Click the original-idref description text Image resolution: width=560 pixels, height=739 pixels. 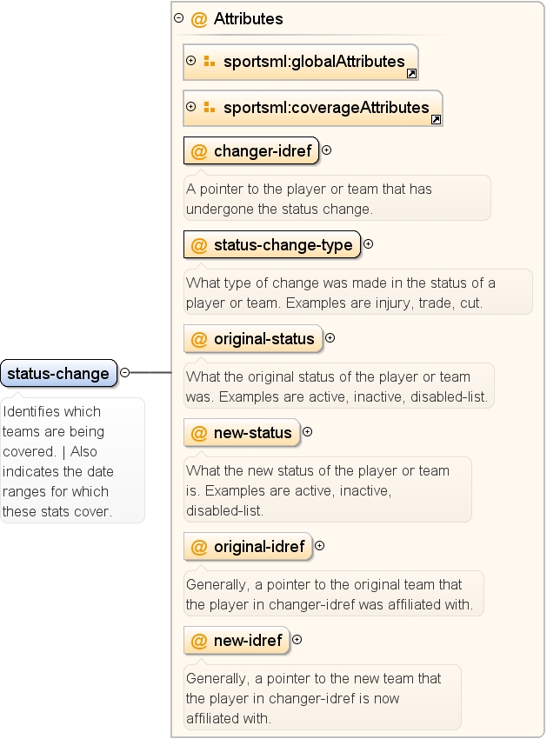329,595
